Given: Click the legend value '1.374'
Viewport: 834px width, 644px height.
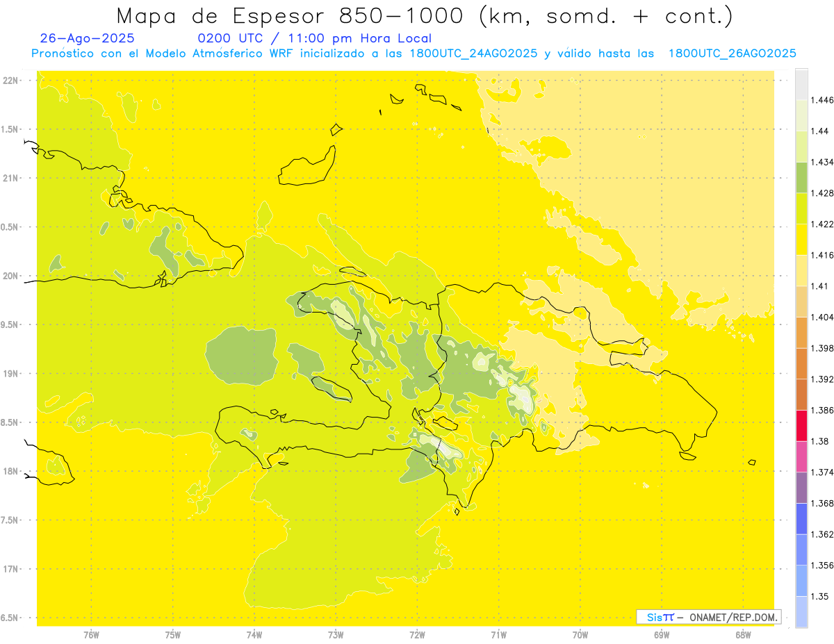Looking at the screenshot, I should click(x=824, y=472).
